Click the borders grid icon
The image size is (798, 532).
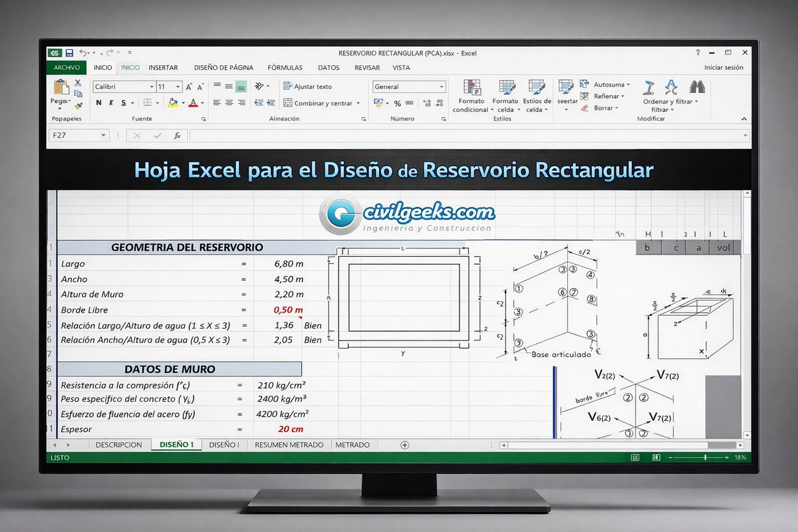click(x=148, y=103)
